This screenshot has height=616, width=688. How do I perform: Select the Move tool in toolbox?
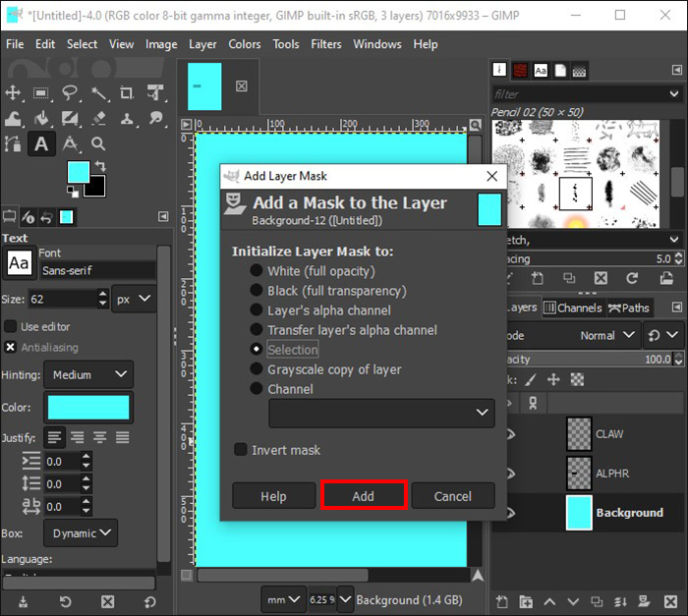click(13, 93)
